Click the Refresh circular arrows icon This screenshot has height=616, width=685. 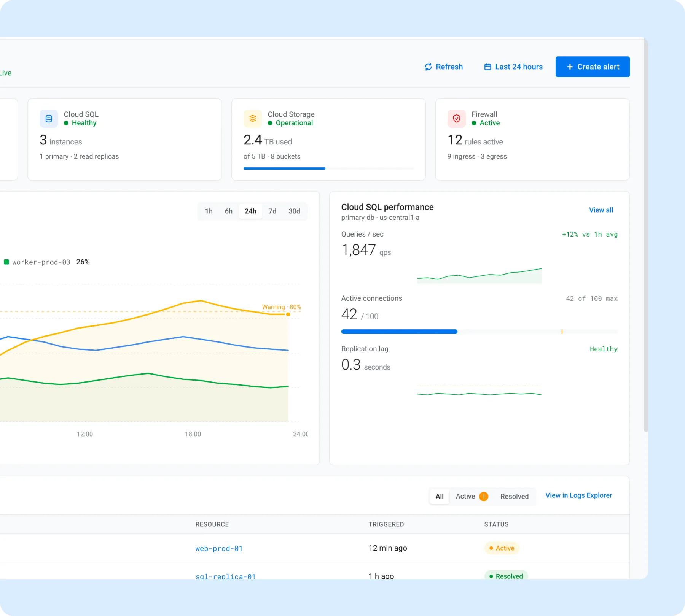pyautogui.click(x=428, y=67)
